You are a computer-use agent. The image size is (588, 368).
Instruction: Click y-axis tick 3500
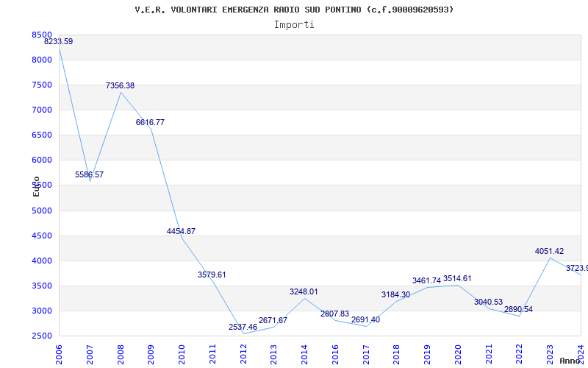(x=42, y=286)
